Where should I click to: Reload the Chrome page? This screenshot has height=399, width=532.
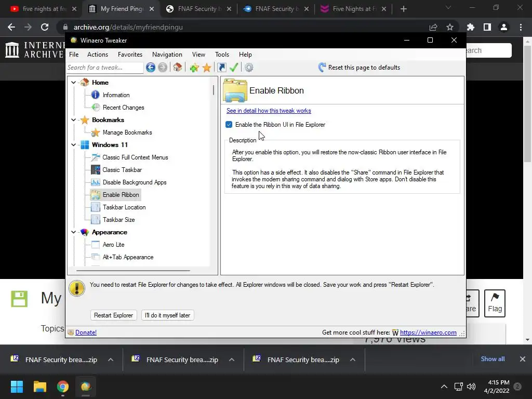pyautogui.click(x=45, y=27)
